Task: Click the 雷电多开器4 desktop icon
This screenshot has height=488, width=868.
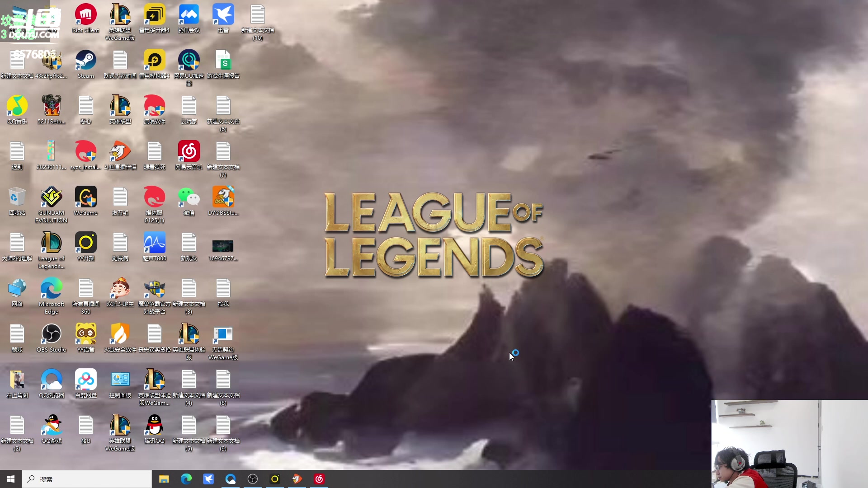Action: (154, 19)
